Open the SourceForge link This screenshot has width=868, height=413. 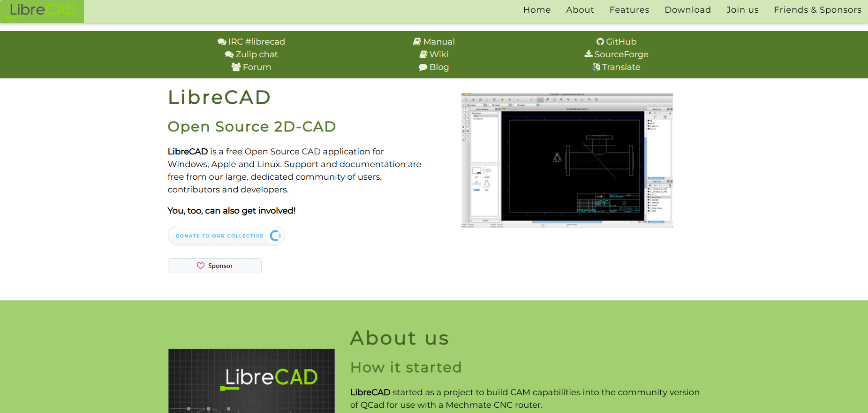pos(621,54)
